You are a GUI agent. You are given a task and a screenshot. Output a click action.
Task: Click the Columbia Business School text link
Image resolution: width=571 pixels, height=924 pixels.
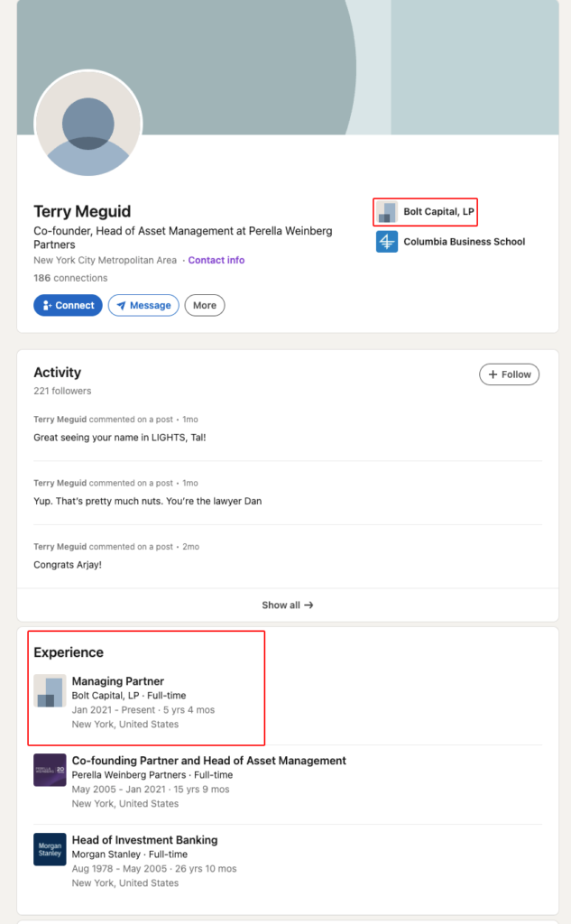pyautogui.click(x=464, y=242)
